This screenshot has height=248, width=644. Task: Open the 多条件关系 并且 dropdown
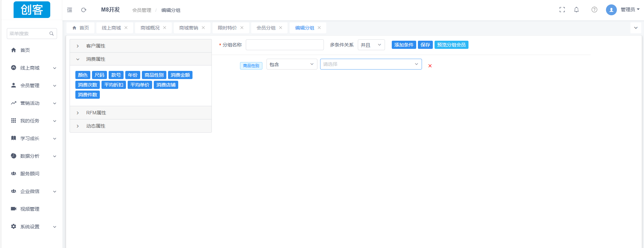(x=371, y=45)
